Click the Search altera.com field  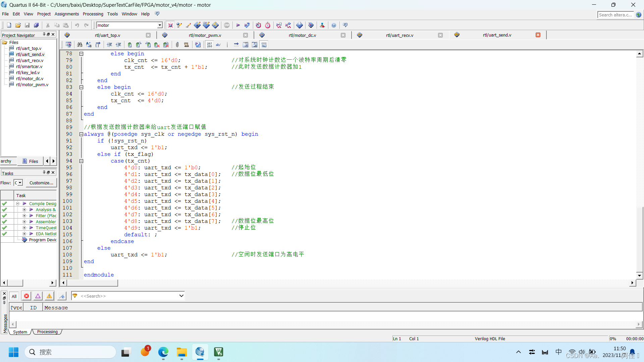pyautogui.click(x=615, y=15)
